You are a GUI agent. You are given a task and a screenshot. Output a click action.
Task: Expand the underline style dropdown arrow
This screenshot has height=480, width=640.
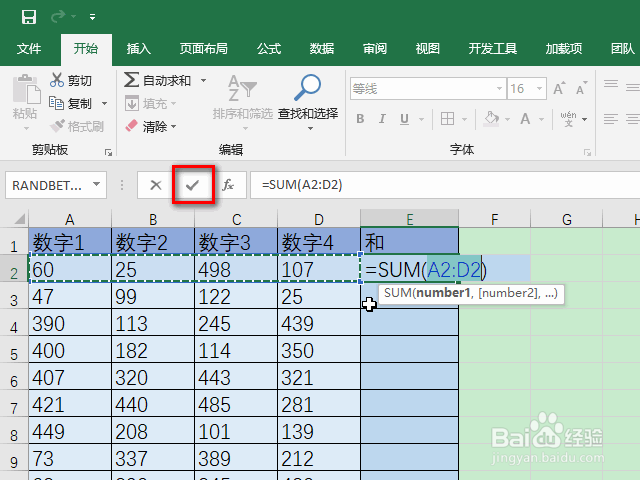point(421,119)
